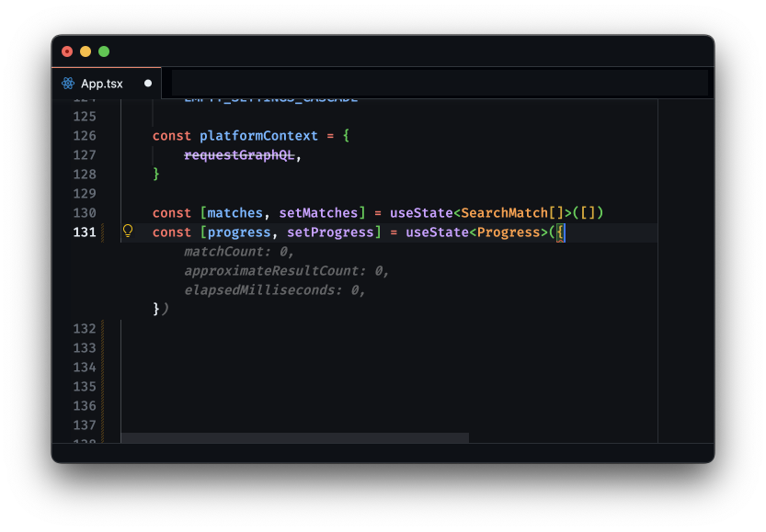Click line number 134 in gutter
Viewport: 766px width, 532px height.
click(85, 368)
